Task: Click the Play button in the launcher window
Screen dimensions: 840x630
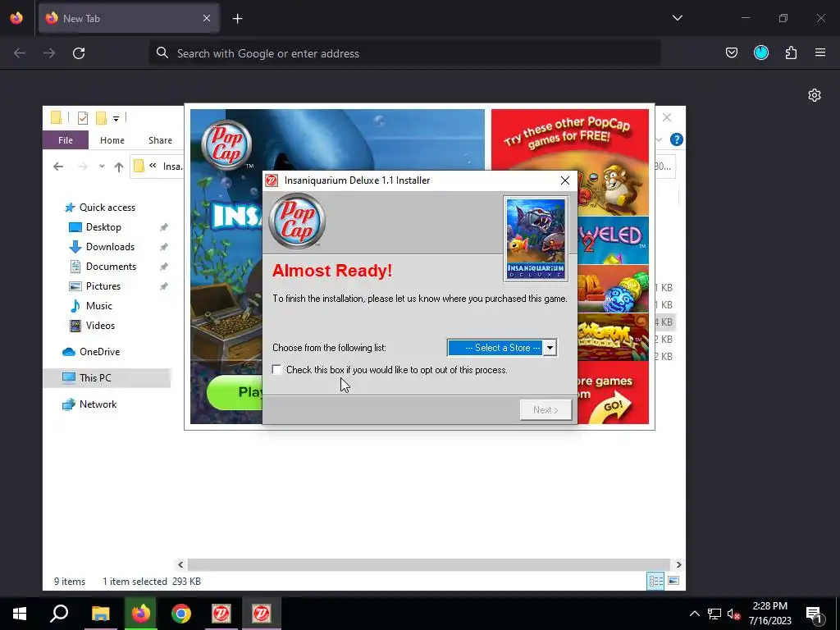Action: click(x=235, y=392)
